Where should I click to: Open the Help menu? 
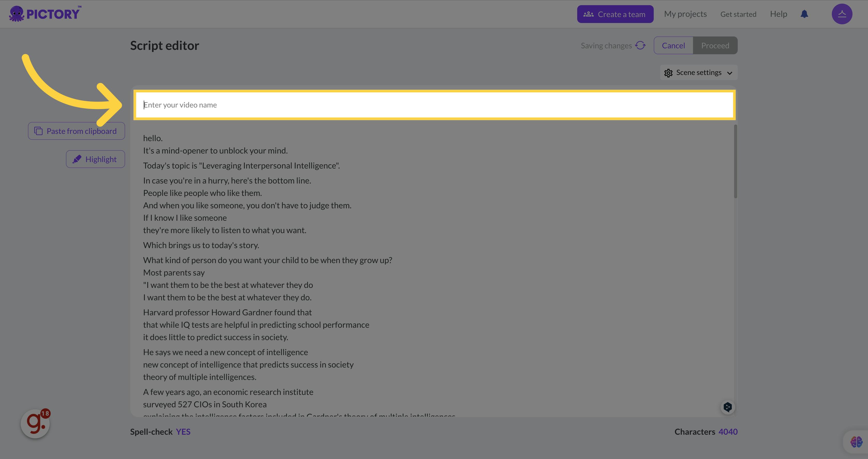tap(778, 14)
